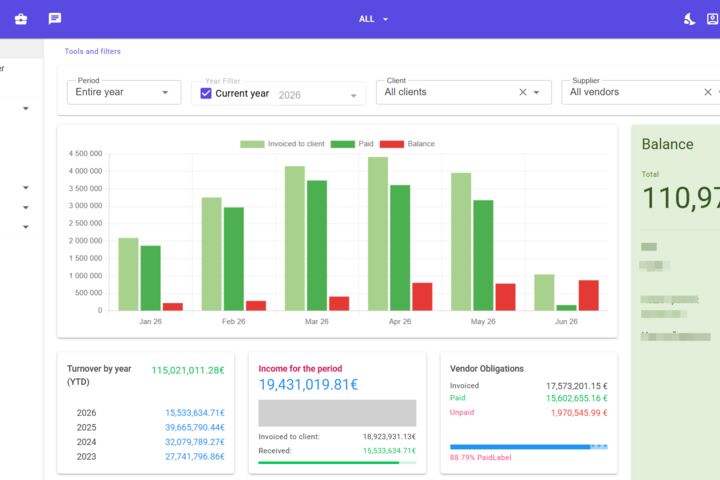
Task: Click turnover total 115,021,011.28€
Action: point(188,370)
